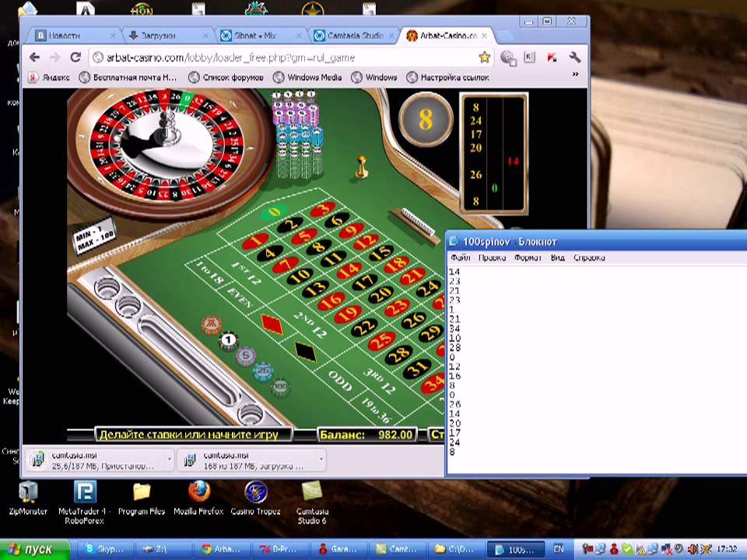Open Яндекс bookmark
The image size is (747, 560).
pyautogui.click(x=49, y=77)
